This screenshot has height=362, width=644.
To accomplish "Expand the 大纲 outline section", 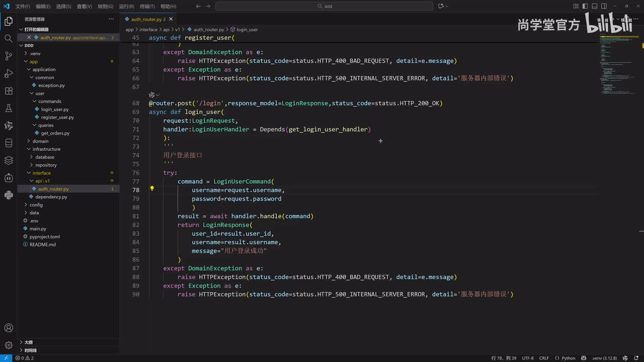I will (x=28, y=342).
